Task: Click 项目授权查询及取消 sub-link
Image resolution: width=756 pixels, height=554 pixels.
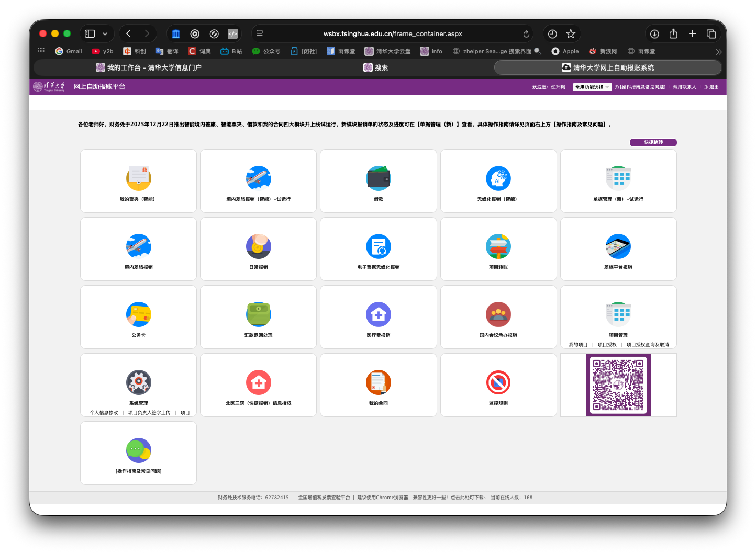Action: [648, 345]
